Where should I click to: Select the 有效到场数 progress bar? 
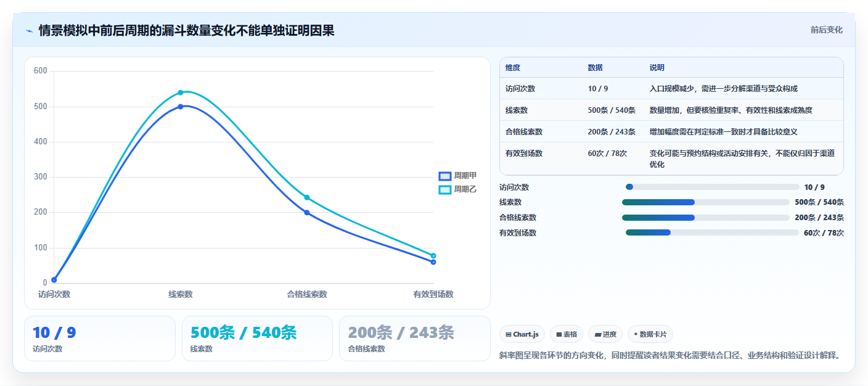tap(712, 232)
